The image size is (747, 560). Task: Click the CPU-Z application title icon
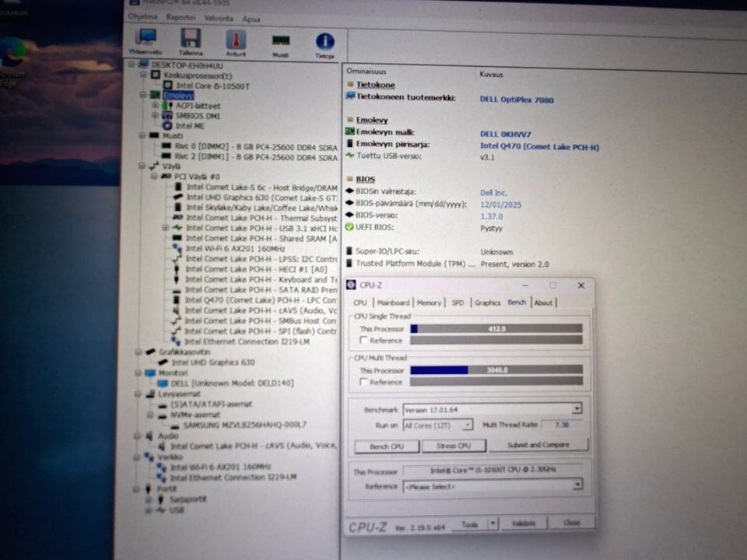pyautogui.click(x=351, y=285)
